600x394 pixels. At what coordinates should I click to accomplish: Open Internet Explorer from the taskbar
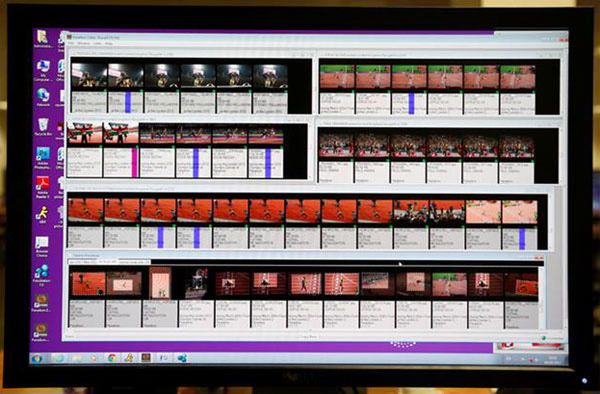click(58, 358)
